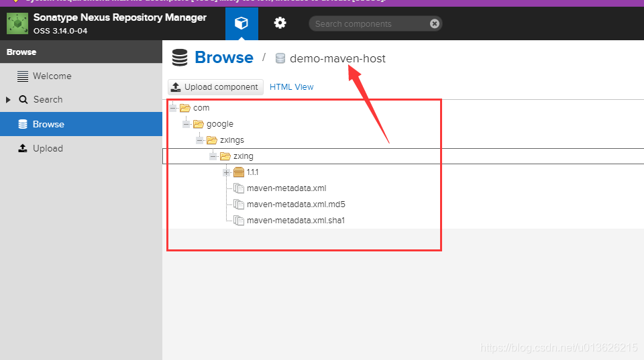Open server administration gear icon
The image size is (644, 360).
pyautogui.click(x=280, y=23)
